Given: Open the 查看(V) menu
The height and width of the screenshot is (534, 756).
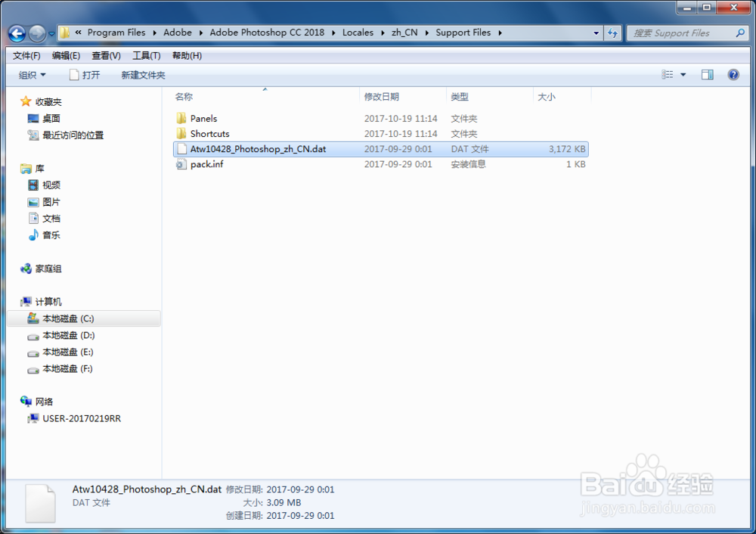Looking at the screenshot, I should point(106,55).
